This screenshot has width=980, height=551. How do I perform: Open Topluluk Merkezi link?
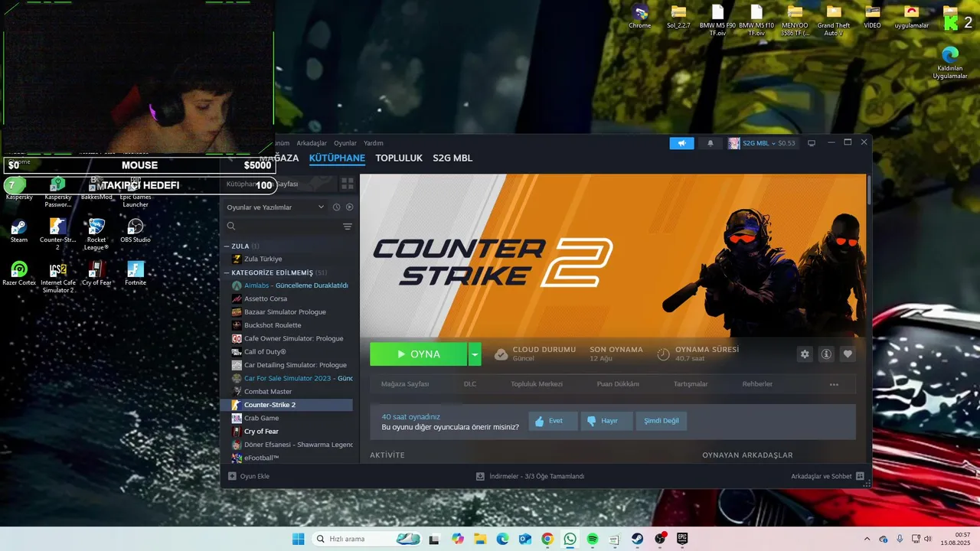(537, 384)
